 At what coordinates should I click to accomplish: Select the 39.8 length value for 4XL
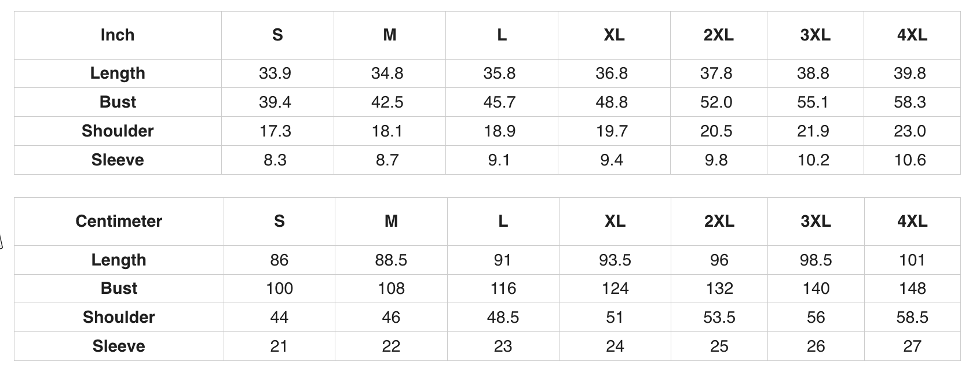pos(910,73)
